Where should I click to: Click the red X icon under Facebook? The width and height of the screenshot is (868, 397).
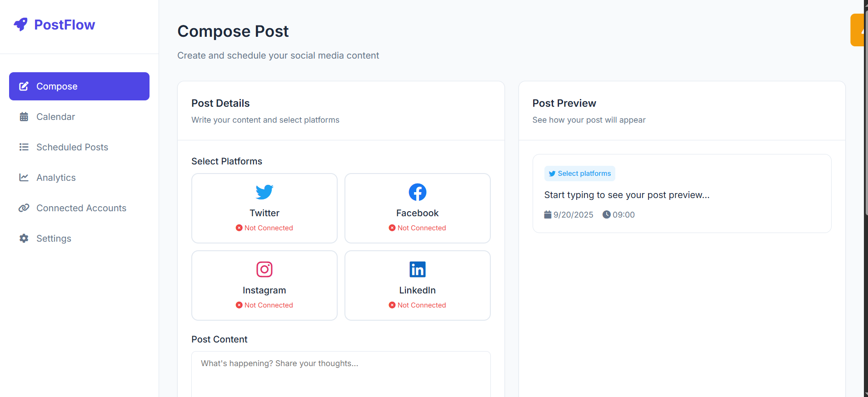[x=392, y=228]
